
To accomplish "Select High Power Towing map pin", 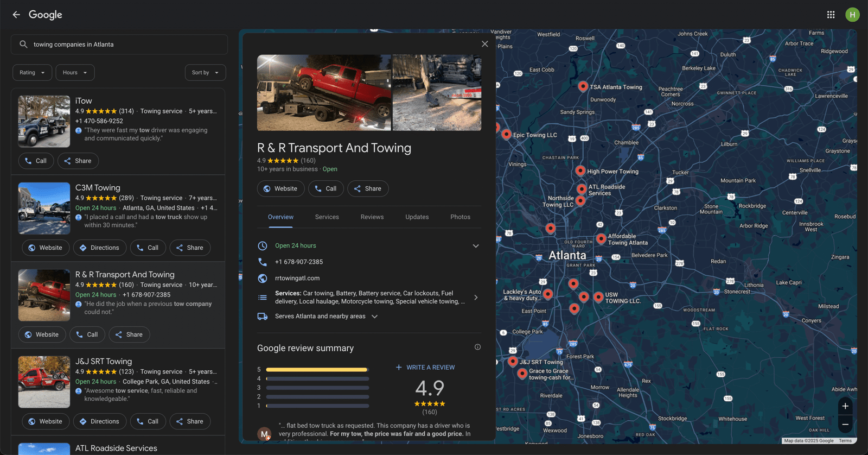I will 580,171.
